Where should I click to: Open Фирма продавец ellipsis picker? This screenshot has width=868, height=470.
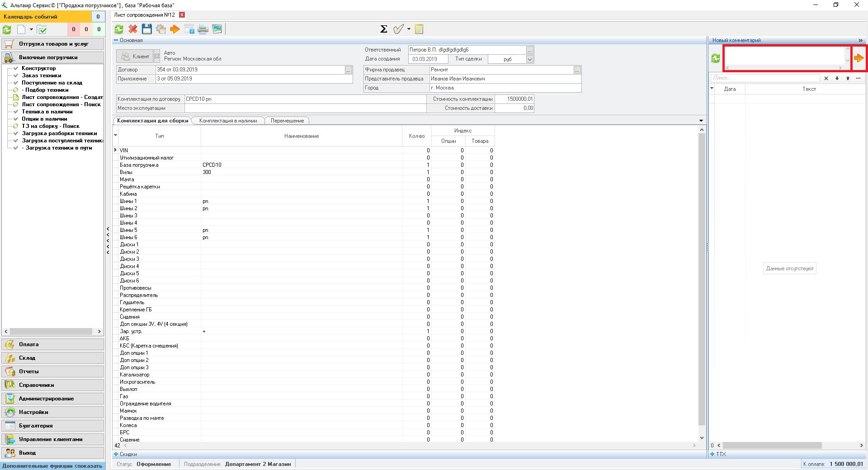pos(577,70)
